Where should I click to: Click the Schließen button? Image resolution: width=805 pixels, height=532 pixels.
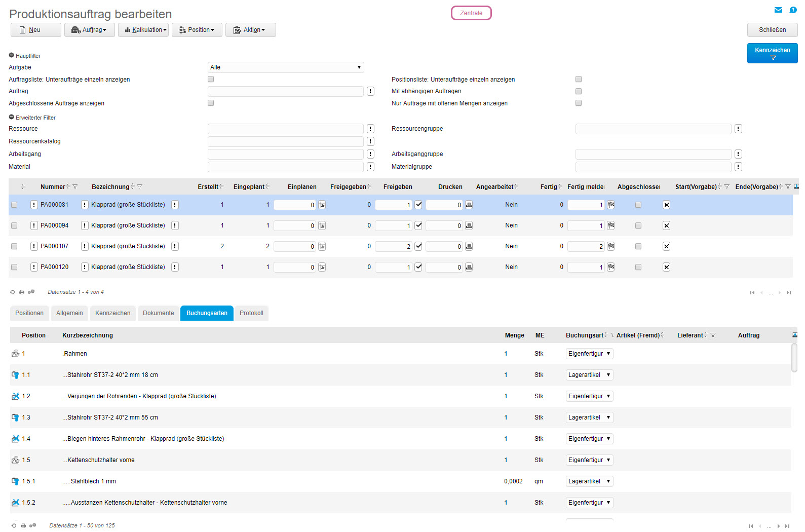pyautogui.click(x=773, y=30)
